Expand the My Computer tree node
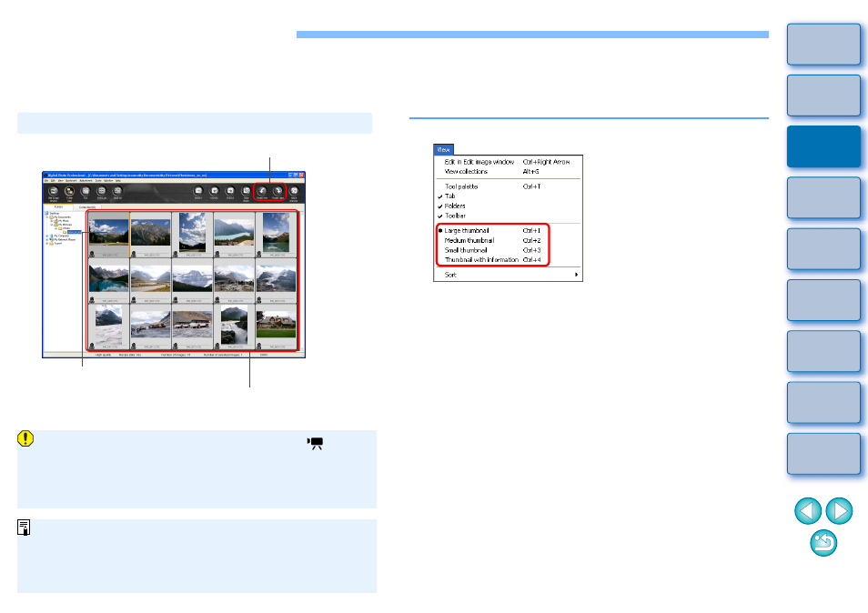This screenshot has width=868, height=613. pos(47,236)
